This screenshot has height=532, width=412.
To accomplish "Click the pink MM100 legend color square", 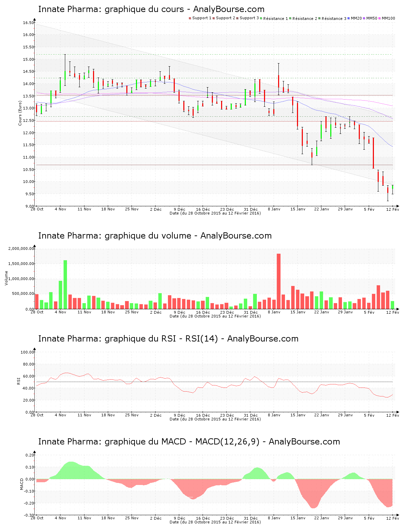I will pos(380,18).
